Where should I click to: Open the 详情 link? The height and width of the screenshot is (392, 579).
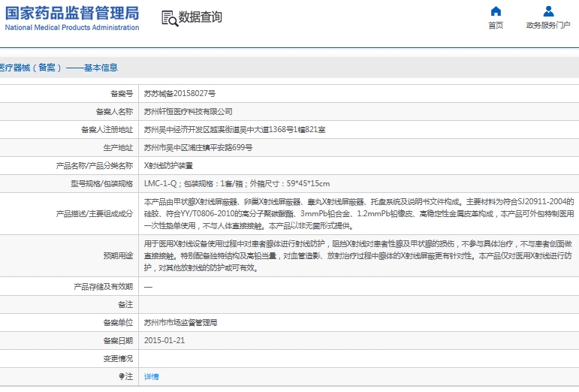[152, 376]
